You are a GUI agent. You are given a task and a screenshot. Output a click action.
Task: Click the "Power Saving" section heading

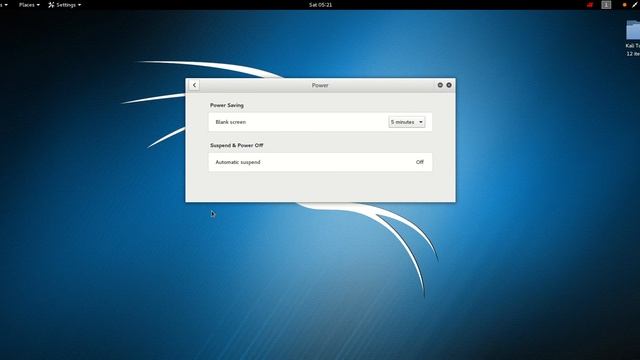tap(227, 105)
